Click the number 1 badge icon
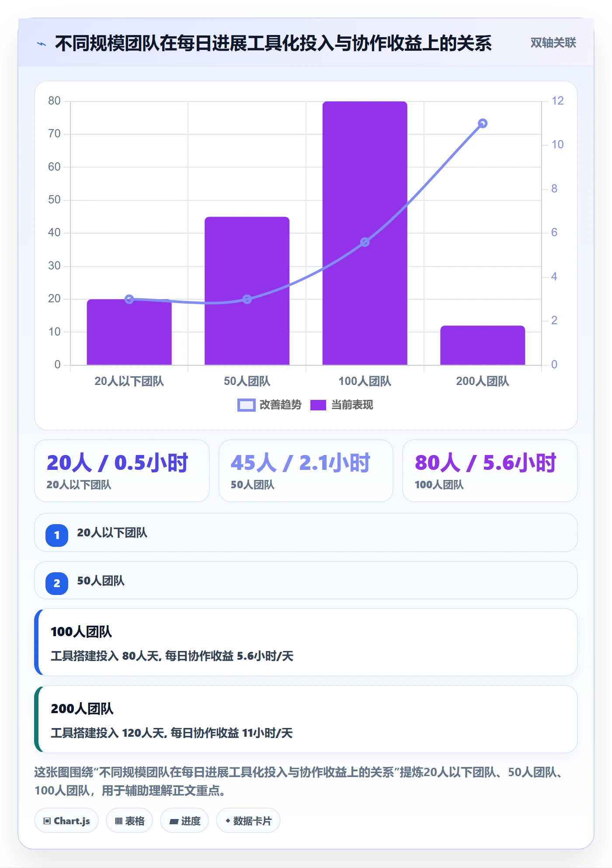Viewport: 612px width, 868px height. point(57,535)
